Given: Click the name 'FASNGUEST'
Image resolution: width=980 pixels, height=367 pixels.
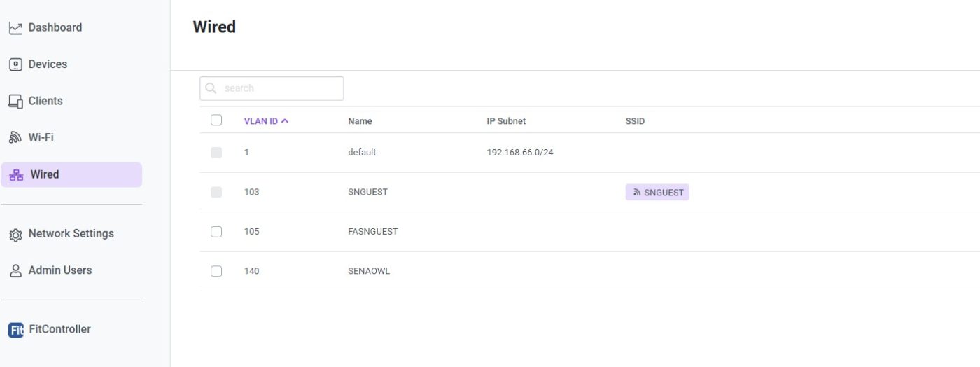Looking at the screenshot, I should [372, 231].
